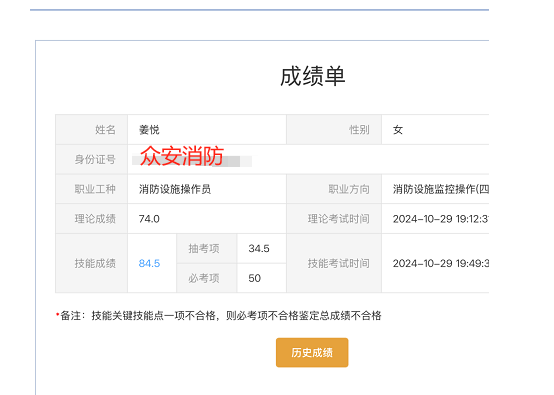Click the 职业方向 label cell
554x395 pixels.
pyautogui.click(x=334, y=189)
